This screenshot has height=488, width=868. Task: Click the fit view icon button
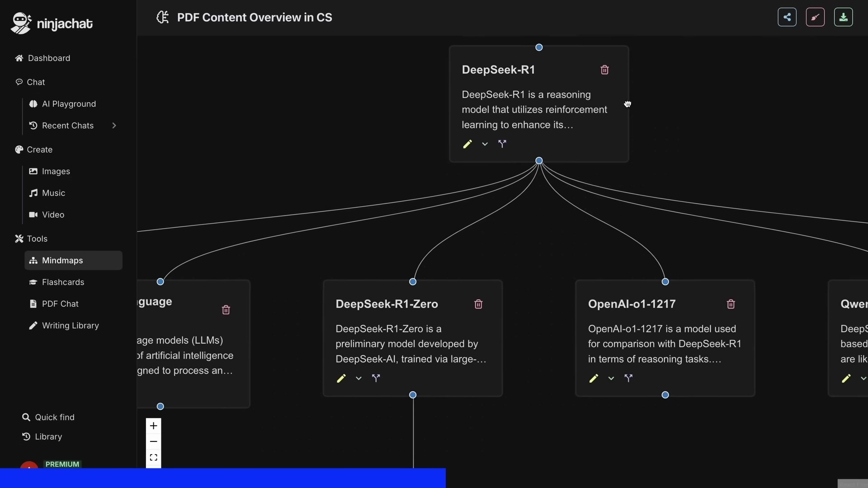coord(153,458)
